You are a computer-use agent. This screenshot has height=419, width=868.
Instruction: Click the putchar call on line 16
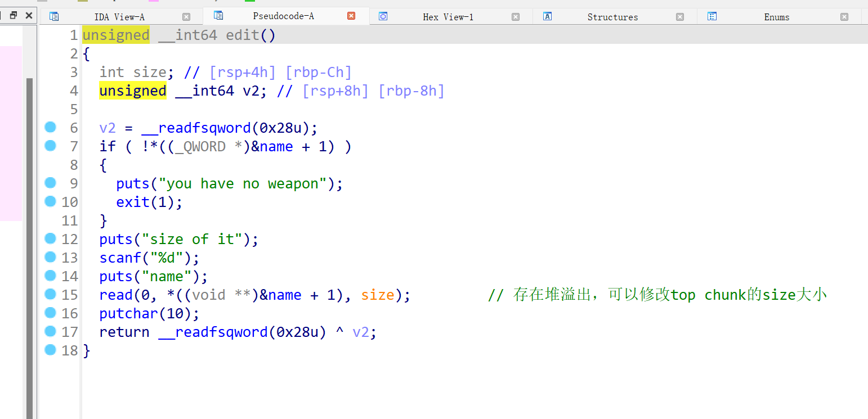(x=128, y=314)
